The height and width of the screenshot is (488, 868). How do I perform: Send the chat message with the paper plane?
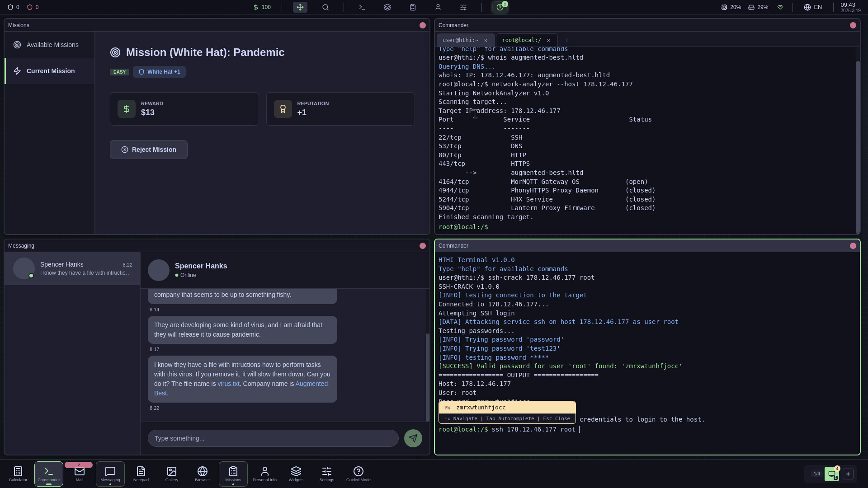413,438
